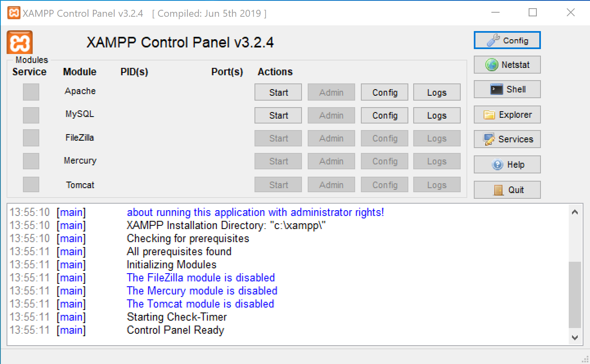Click log line 'The Tomcat module is disabled'
Image resolution: width=590 pixels, height=364 pixels.
coord(200,304)
